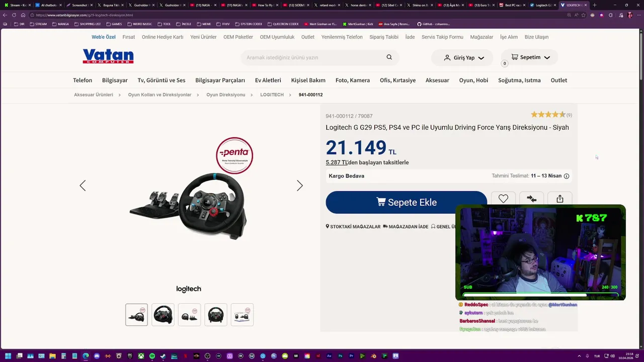Screen dimensions: 644x362
Task: Open MAĞAZADAN İADE link
Action: pos(406,227)
